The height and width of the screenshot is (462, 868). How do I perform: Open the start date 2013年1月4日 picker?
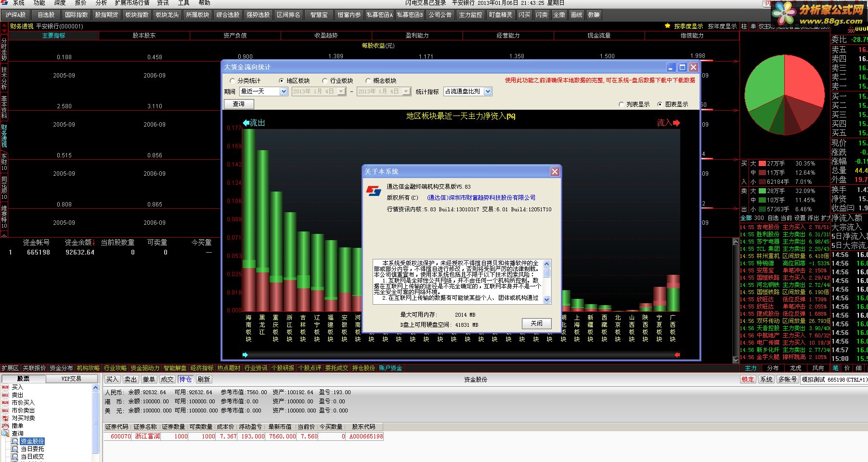[x=319, y=91]
